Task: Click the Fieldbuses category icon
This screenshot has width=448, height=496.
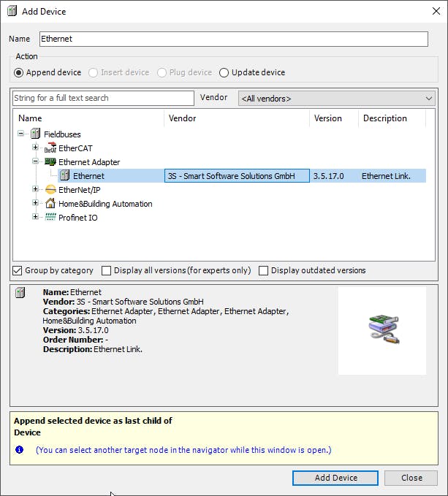Action: [35, 134]
